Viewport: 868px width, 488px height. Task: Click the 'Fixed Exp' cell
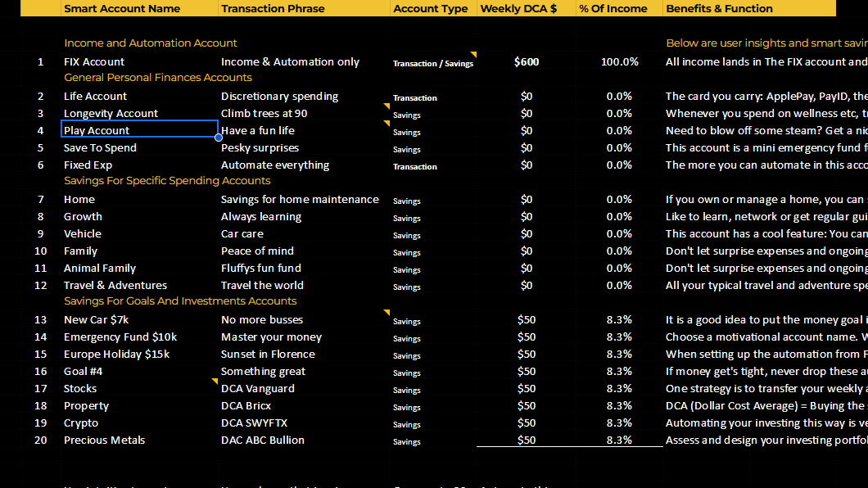click(139, 165)
